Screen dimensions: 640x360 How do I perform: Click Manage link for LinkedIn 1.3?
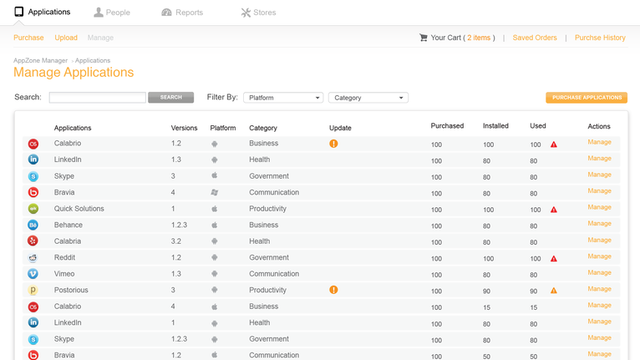(x=599, y=158)
